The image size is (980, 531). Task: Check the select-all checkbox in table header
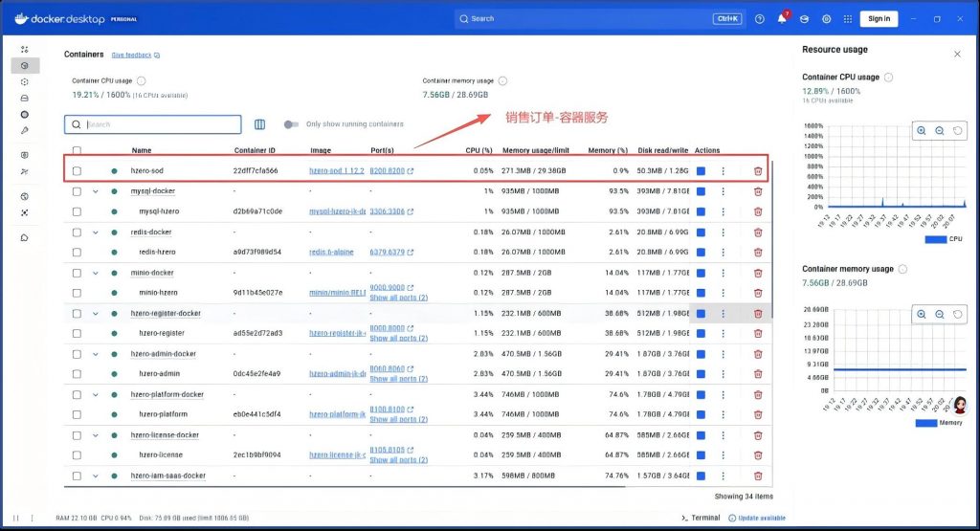coord(77,150)
